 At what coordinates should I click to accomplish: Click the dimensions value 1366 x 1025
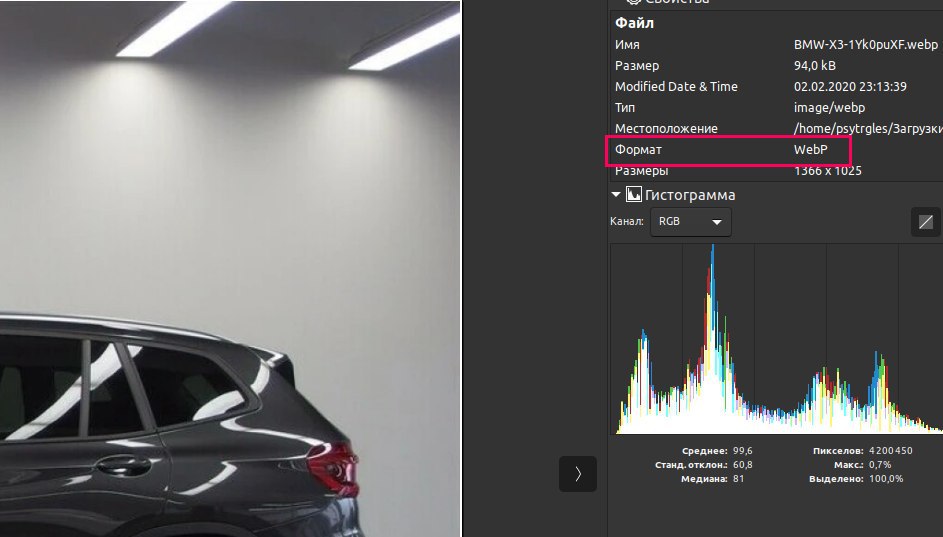[x=828, y=171]
